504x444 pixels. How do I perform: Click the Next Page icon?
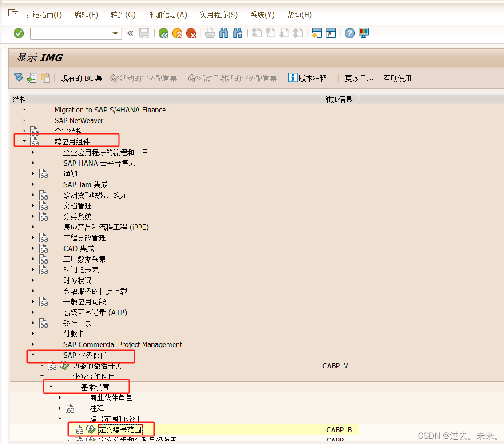click(x=284, y=33)
